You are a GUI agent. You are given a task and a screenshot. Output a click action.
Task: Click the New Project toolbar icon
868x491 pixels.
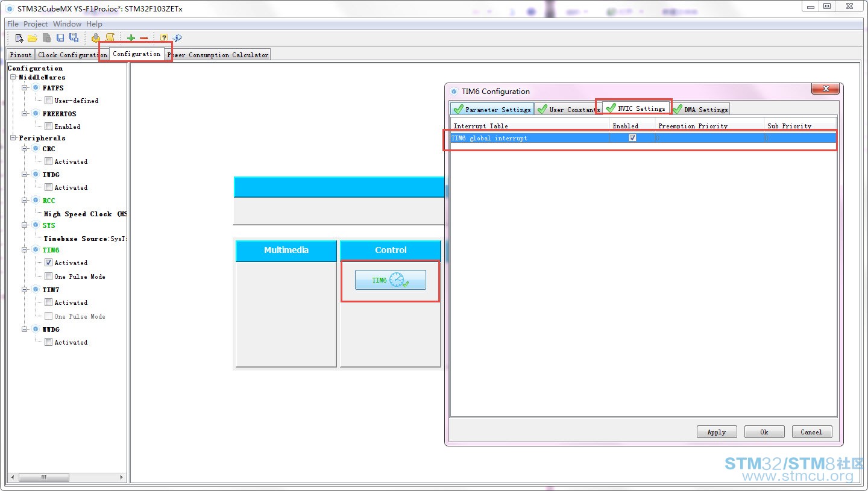(19, 38)
